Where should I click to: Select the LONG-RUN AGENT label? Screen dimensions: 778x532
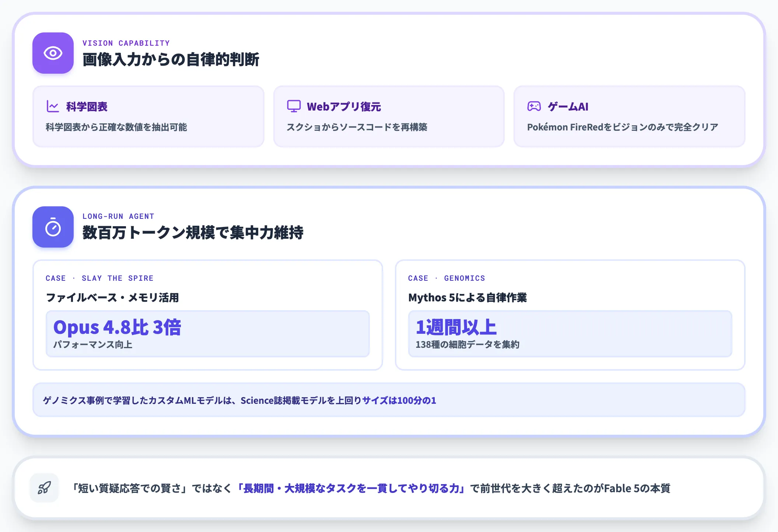coord(118,216)
